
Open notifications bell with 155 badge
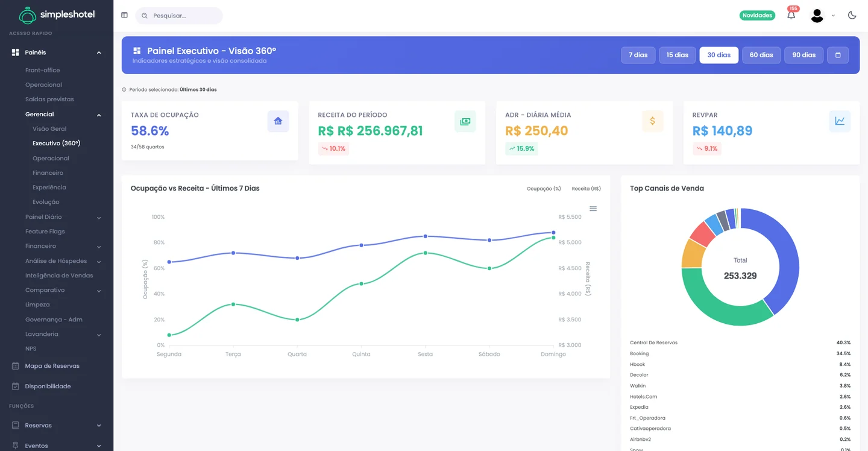791,15
